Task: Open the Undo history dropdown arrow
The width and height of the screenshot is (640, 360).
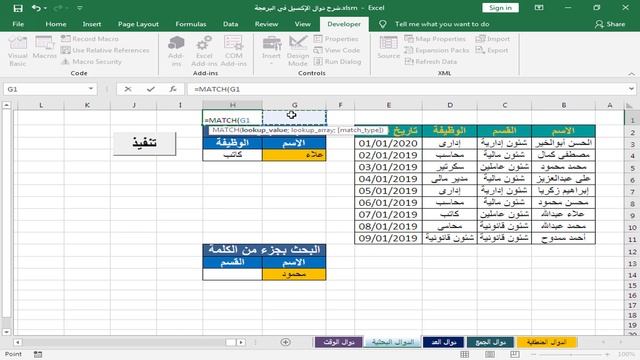Action: click(45, 8)
